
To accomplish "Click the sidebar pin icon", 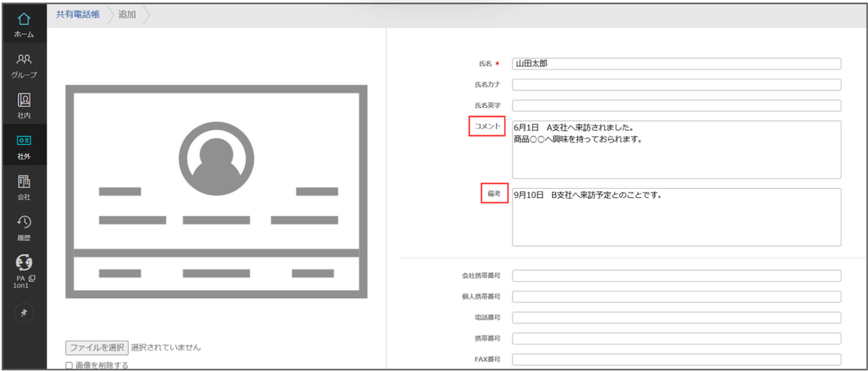I will pos(23,313).
